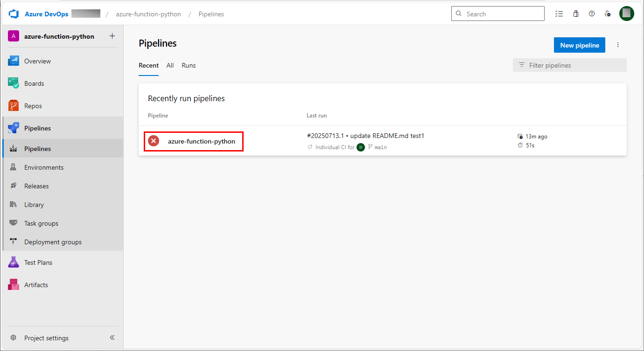Click the Boards icon in sidebar

(x=14, y=83)
